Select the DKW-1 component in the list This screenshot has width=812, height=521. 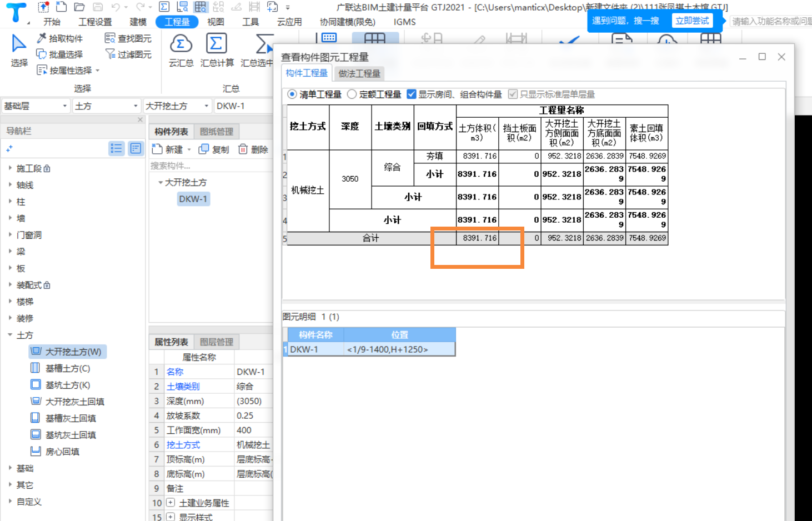(x=193, y=199)
